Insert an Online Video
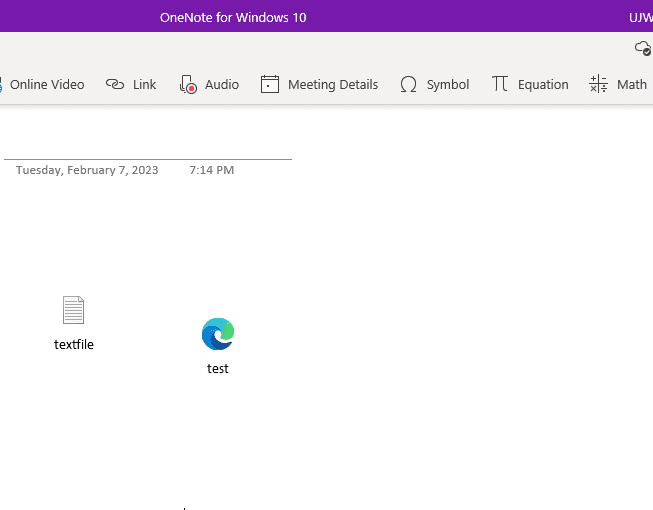Viewport: 653px width, 510px height. (x=46, y=85)
